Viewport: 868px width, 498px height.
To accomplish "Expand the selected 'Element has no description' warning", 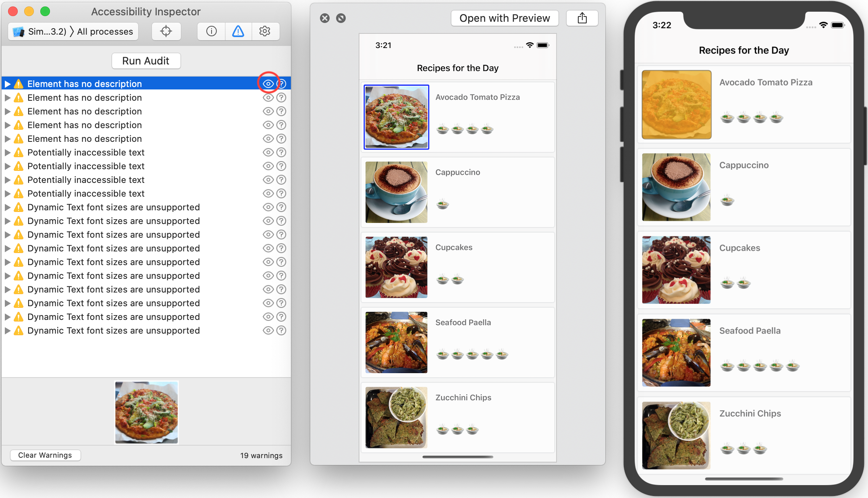I will pyautogui.click(x=8, y=83).
